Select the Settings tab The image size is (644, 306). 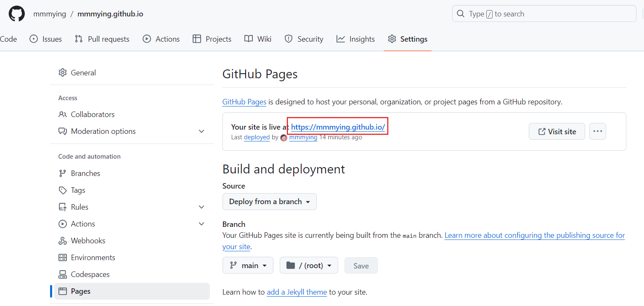408,39
